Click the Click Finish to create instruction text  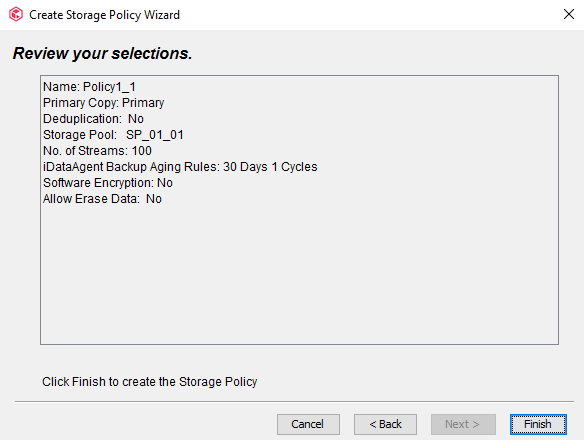pos(149,382)
